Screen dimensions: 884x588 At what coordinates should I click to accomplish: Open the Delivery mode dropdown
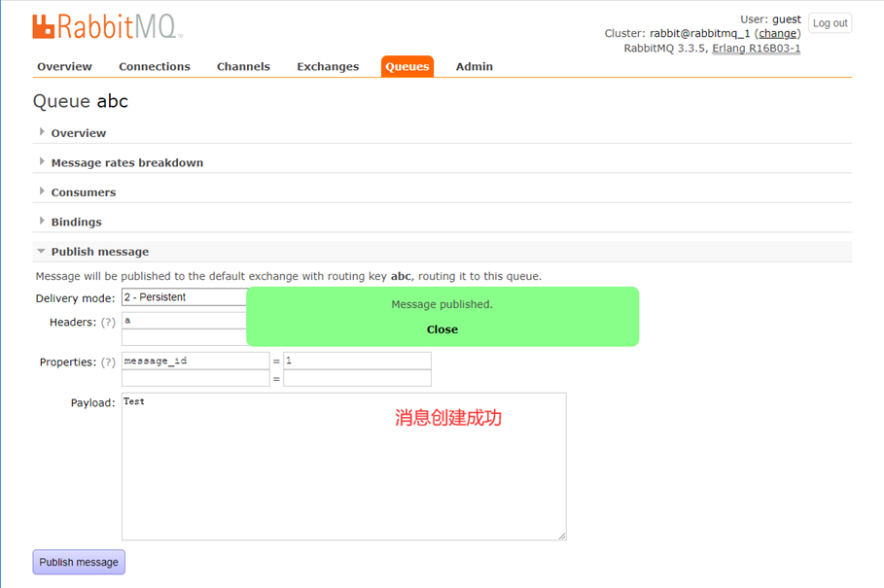click(x=185, y=297)
